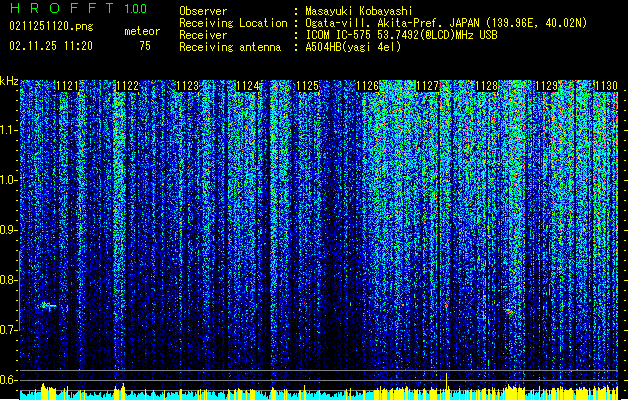
Task: Click the date stamp 02.11.25 11:20
Action: coord(51,46)
